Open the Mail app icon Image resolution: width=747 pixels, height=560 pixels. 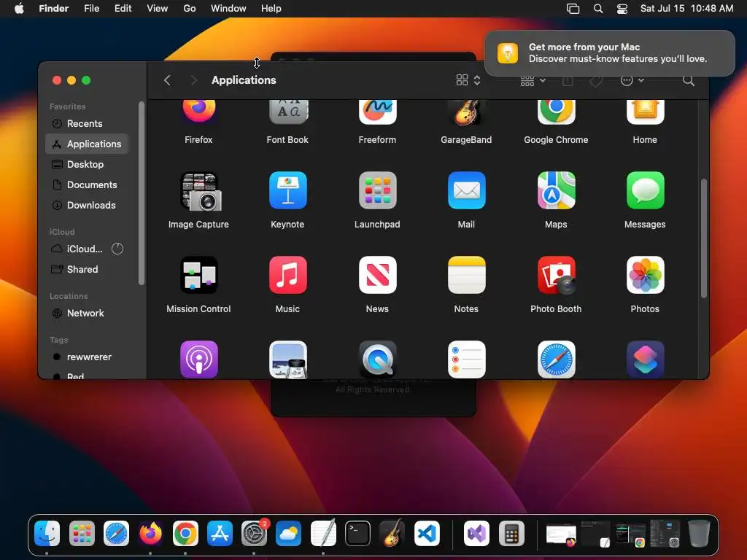(x=466, y=190)
